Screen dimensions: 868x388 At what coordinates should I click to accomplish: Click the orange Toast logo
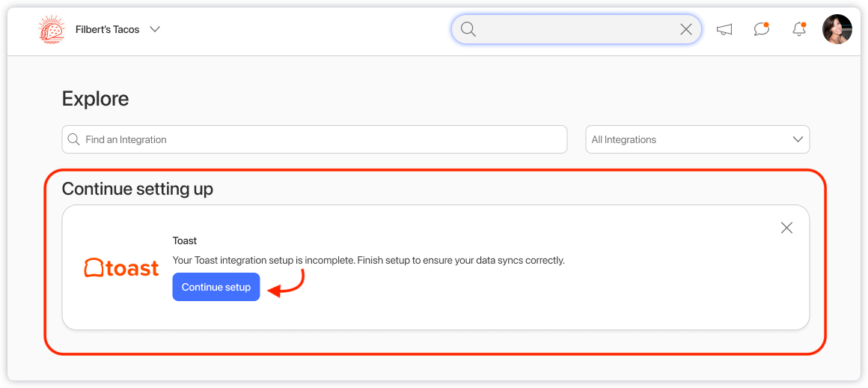tap(121, 268)
